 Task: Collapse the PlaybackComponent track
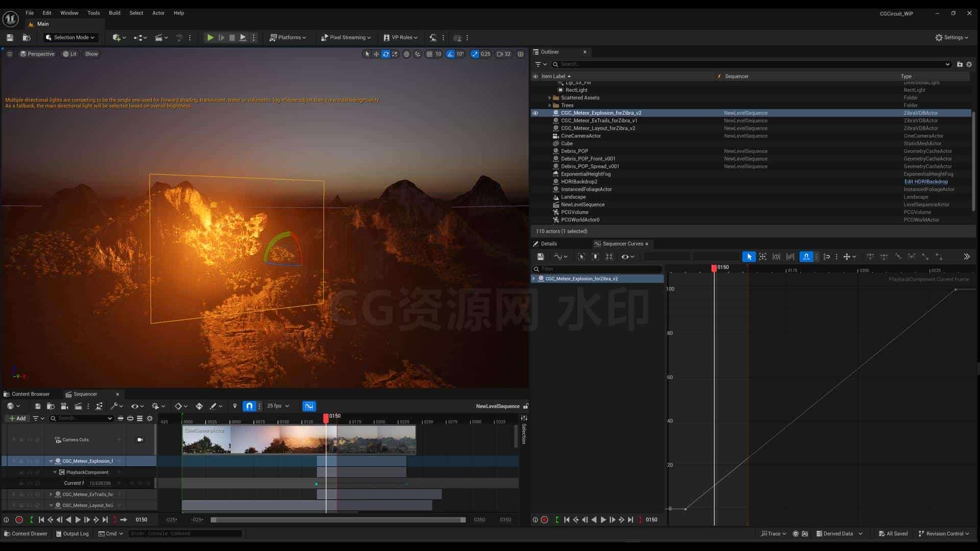tap(55, 472)
